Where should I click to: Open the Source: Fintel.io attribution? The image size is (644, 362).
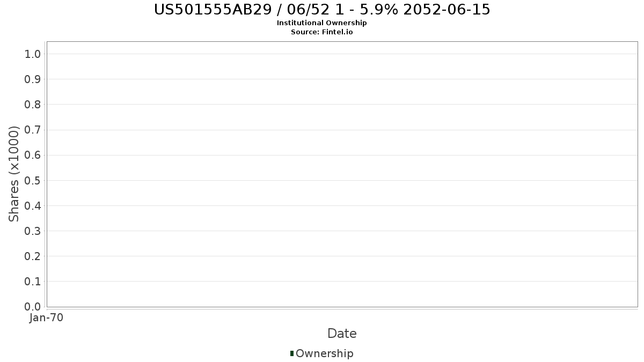[321, 32]
